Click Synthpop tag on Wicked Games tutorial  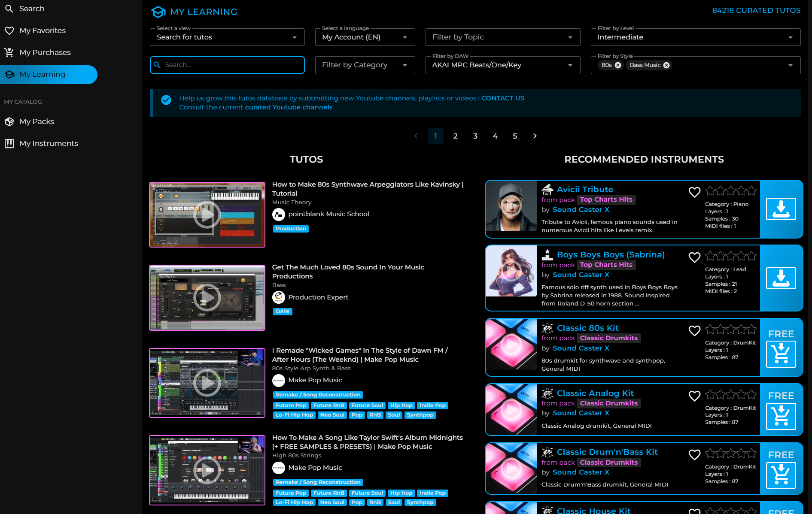[x=420, y=415]
